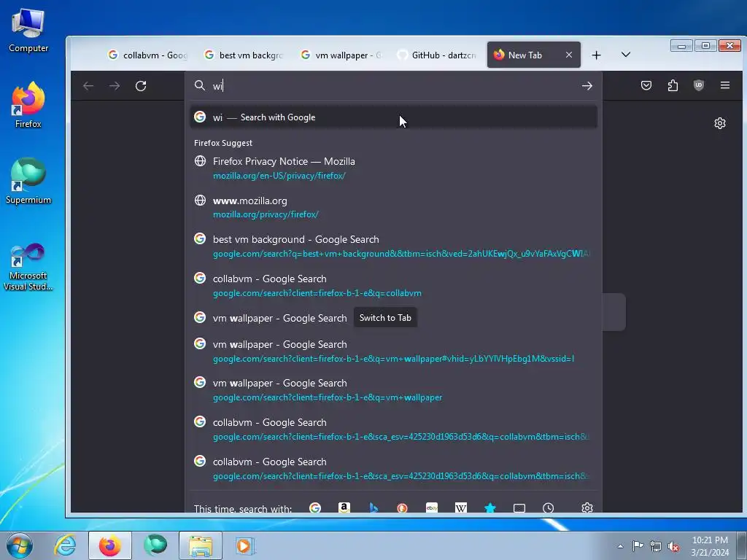Viewport: 747px width, 560px height.
Task: Open the new tab page settings gear
Action: coord(720,123)
